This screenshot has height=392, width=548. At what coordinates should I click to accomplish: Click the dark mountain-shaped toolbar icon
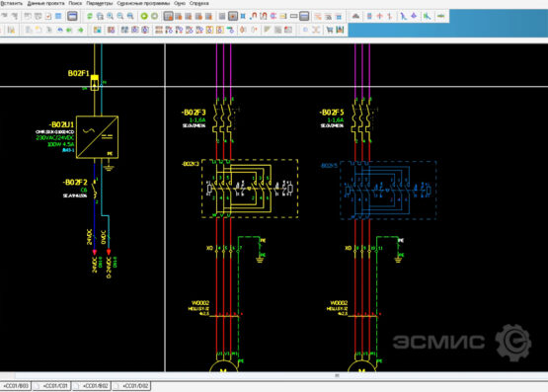click(x=355, y=16)
